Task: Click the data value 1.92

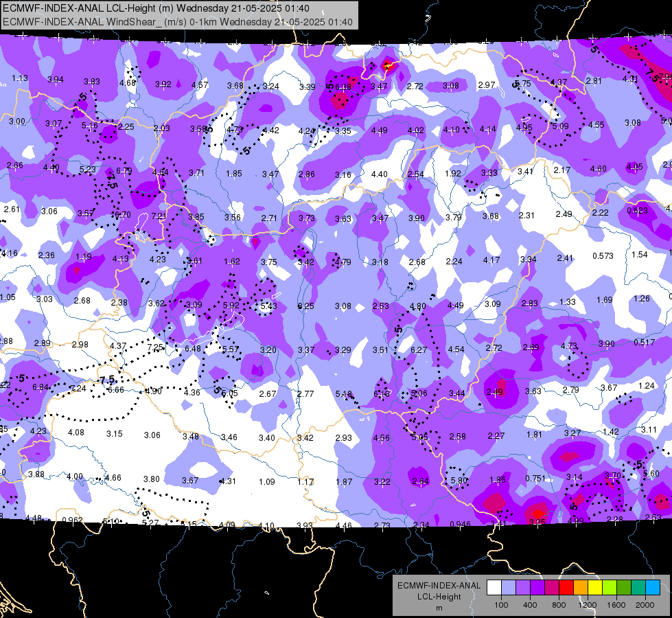Action: [x=452, y=173]
